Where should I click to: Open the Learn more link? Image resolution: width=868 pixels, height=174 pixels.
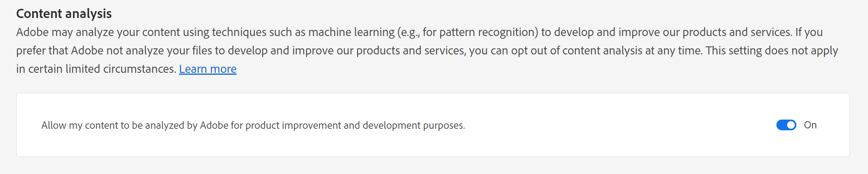208,69
